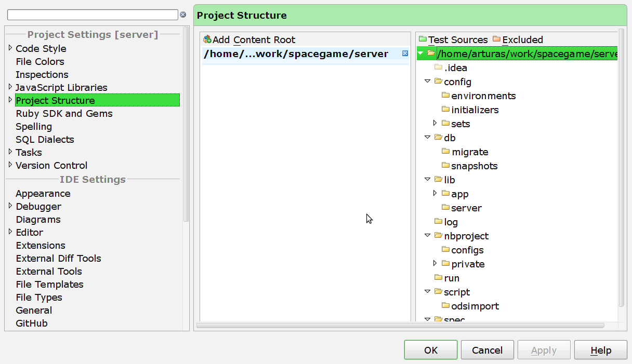Screen dimensions: 632x364
Task: Open External Diff Tools settings
Action: [x=58, y=258]
